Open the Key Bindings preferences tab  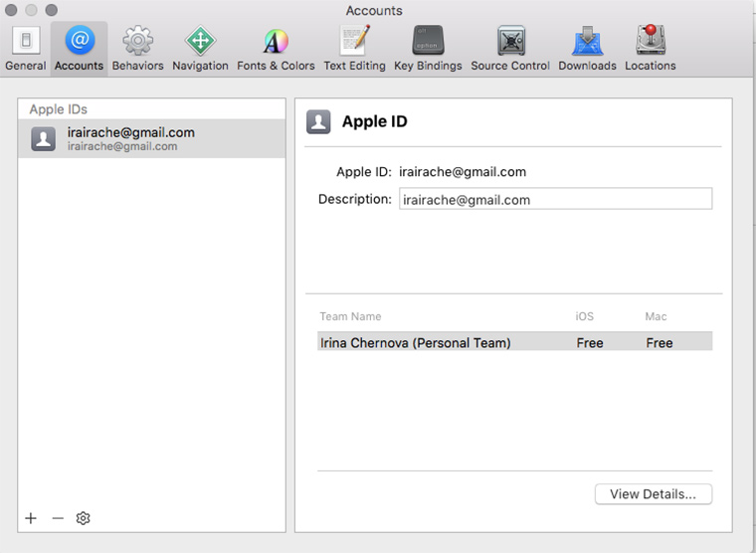(x=428, y=49)
